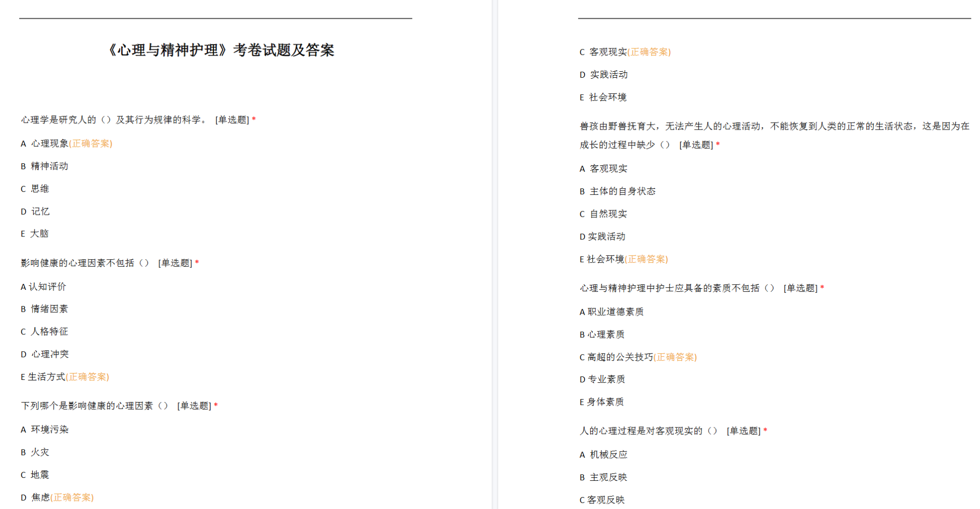The image size is (980, 509).
Task: Select answer option A 心理现象
Action: [x=49, y=143]
